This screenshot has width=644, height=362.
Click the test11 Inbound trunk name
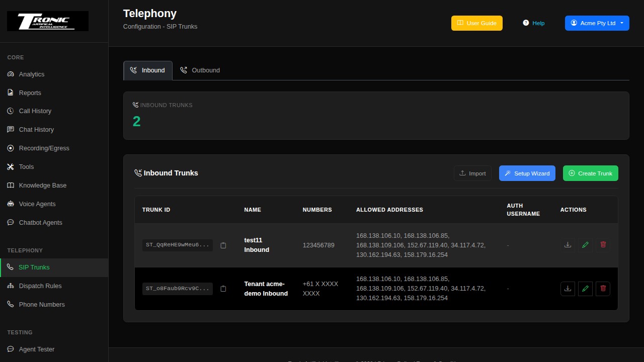point(257,245)
